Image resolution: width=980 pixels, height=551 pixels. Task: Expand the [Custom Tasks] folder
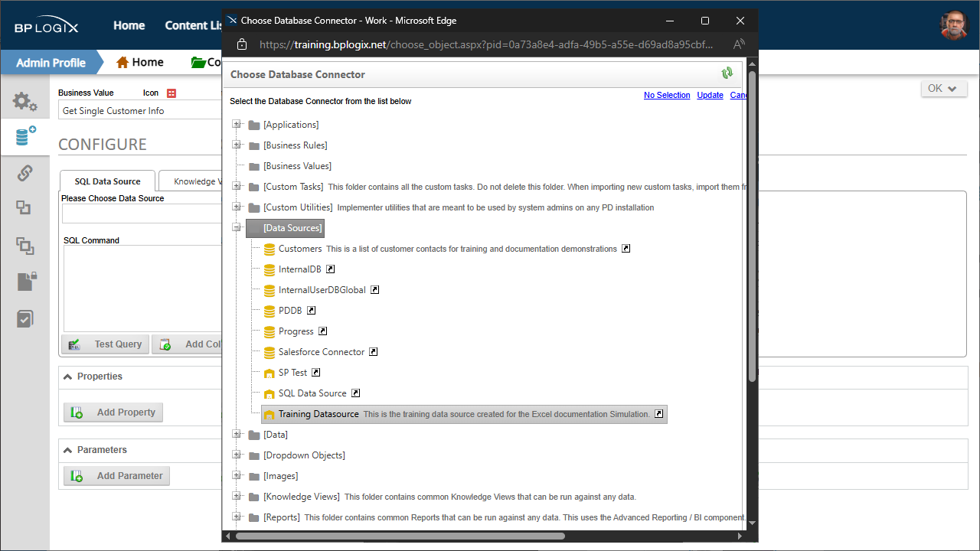click(x=237, y=187)
